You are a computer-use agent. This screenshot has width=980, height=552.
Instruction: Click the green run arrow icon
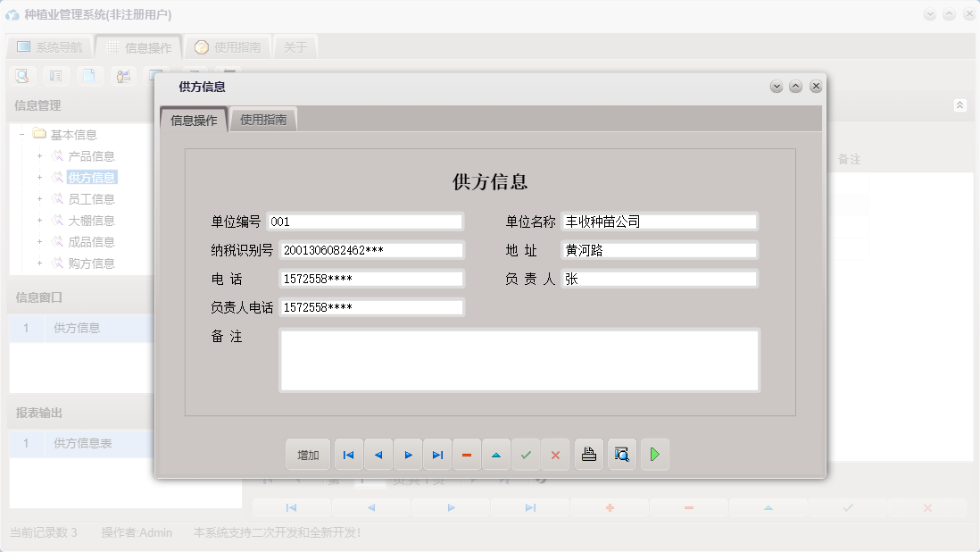654,455
